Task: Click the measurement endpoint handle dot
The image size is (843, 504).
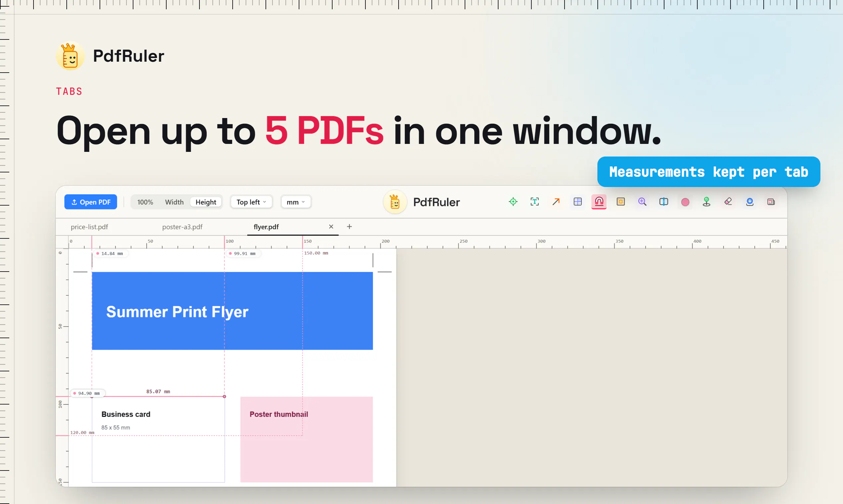Action: tap(224, 396)
